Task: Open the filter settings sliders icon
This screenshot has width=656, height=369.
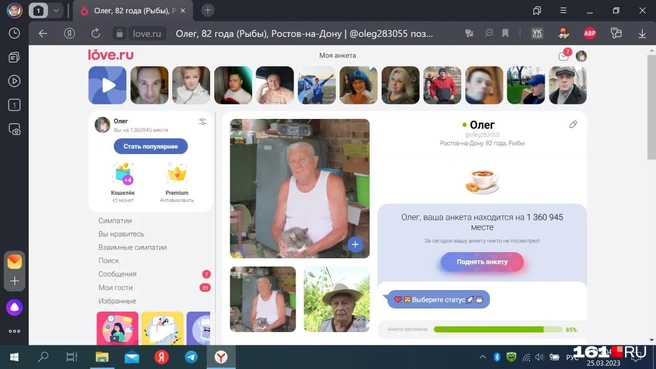Action: tap(202, 122)
